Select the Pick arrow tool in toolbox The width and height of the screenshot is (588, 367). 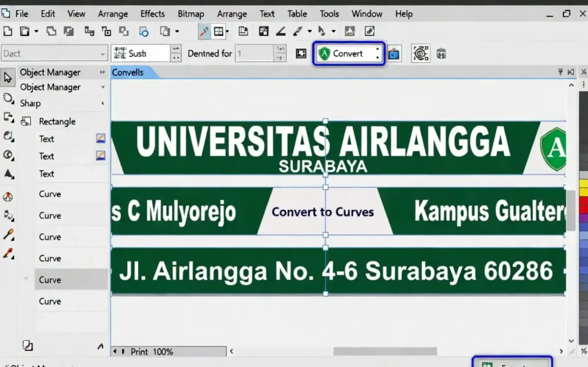[8, 77]
